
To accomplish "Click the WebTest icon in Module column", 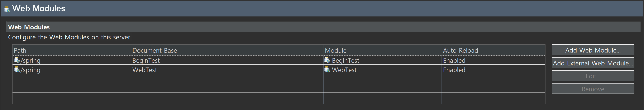I will coord(327,69).
